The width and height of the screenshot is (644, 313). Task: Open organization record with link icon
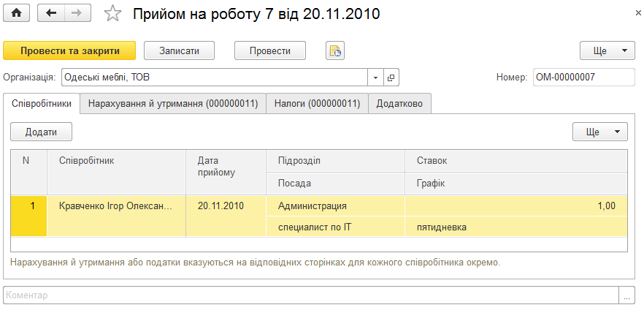point(391,78)
